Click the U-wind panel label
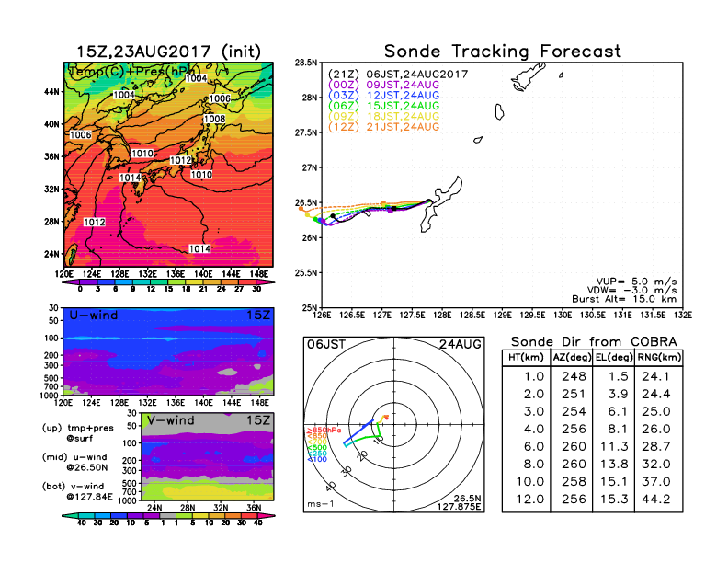Viewport: 728px width, 563px height. coord(94,316)
